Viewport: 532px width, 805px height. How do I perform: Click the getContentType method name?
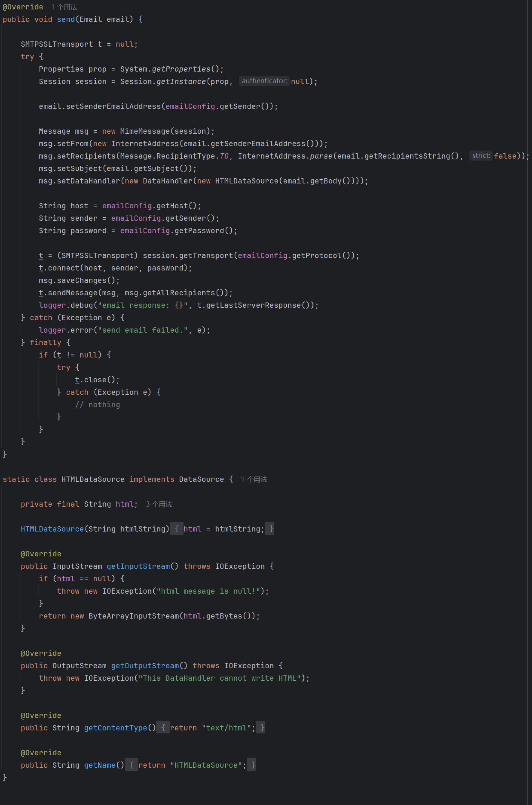[x=116, y=728]
